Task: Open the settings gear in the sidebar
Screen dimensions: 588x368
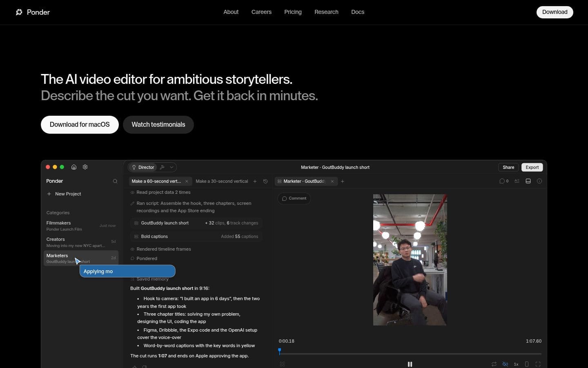Action: 85,167
